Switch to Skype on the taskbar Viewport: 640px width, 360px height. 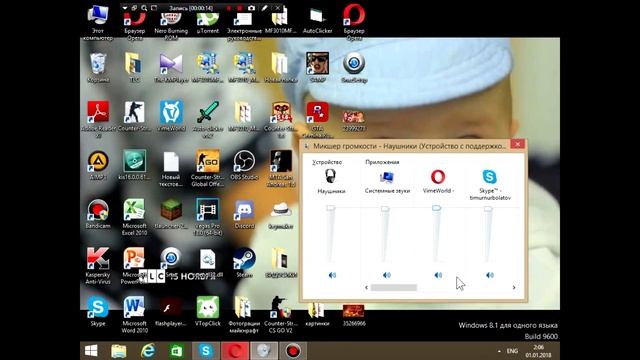click(x=205, y=351)
